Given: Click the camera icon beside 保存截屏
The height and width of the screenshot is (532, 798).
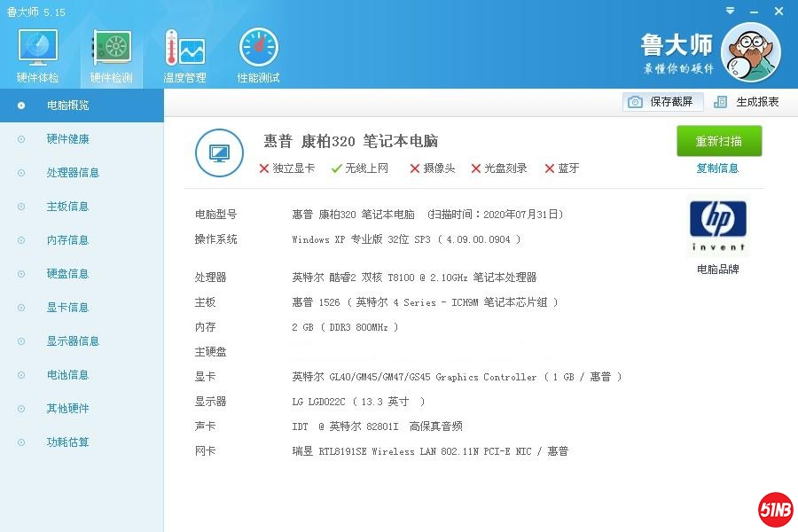Looking at the screenshot, I should 635,102.
